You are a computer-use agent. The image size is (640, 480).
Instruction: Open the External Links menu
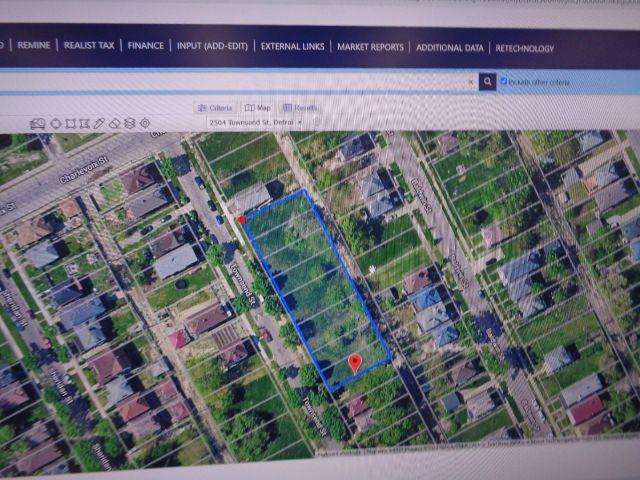[294, 46]
